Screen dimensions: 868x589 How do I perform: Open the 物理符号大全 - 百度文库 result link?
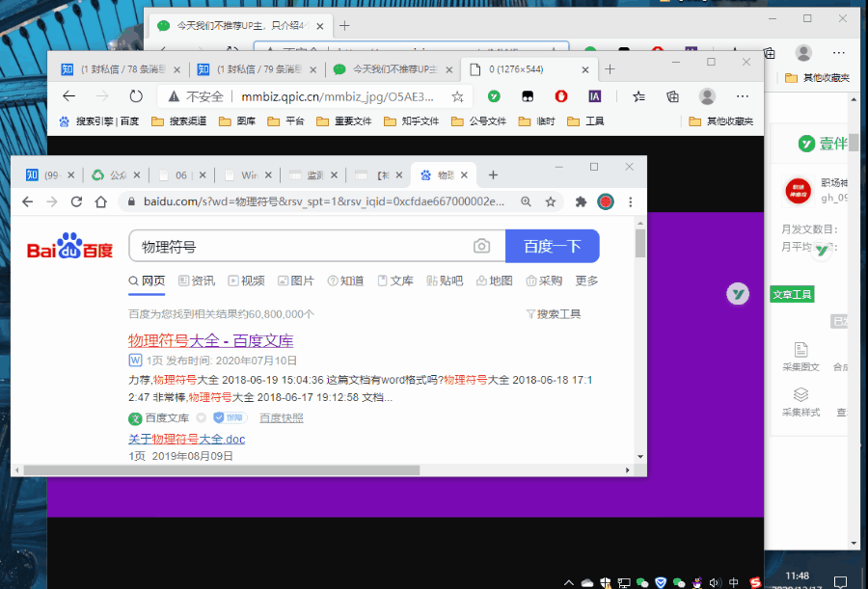tap(210, 341)
